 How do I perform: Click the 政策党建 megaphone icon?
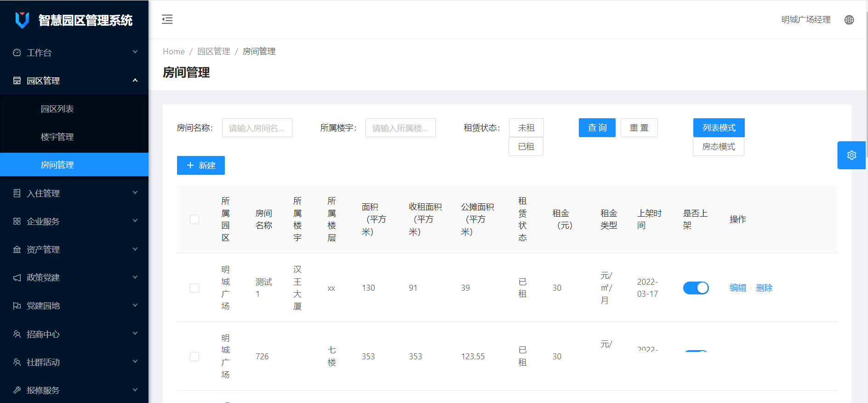17,277
